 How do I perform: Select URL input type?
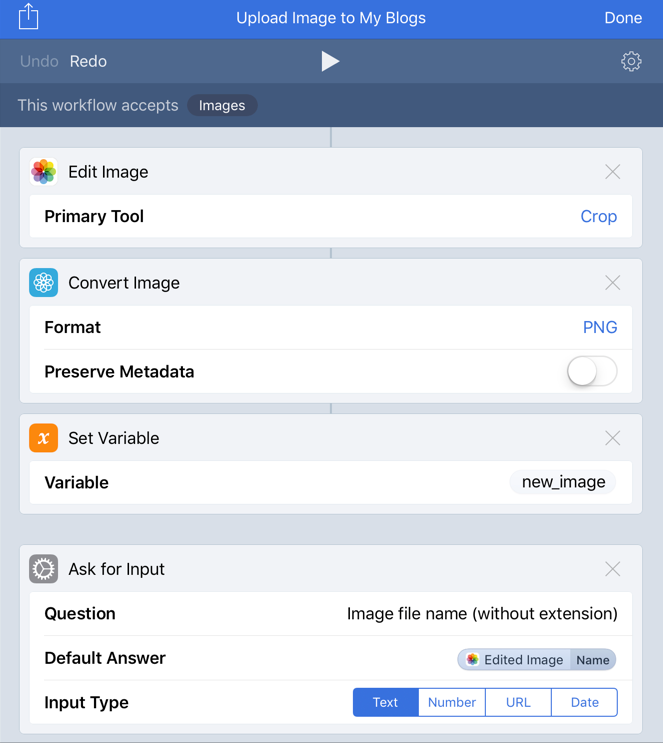pyautogui.click(x=518, y=702)
